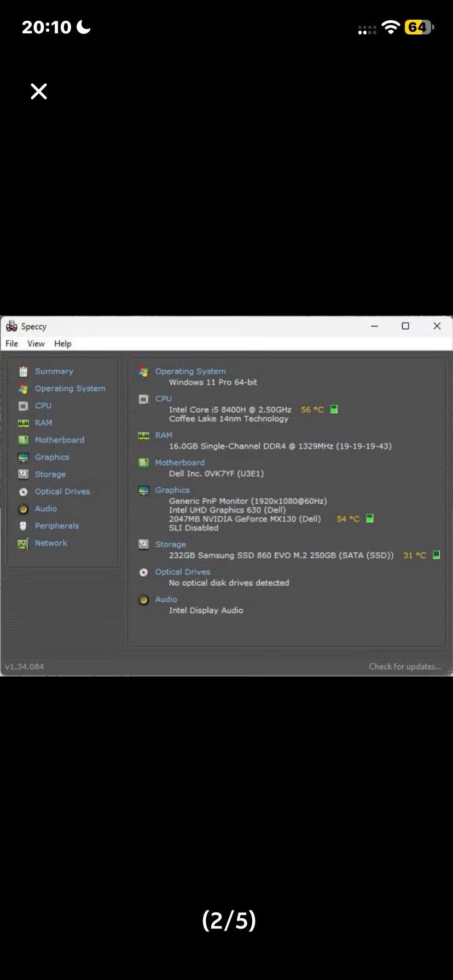Screen dimensions: 453x980
Task: Open the CPU heading in the summary pane
Action: click(164, 399)
